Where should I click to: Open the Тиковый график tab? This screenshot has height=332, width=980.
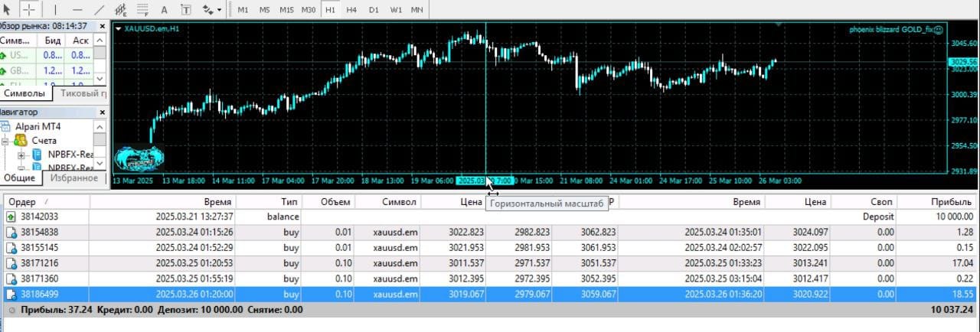coord(83,93)
